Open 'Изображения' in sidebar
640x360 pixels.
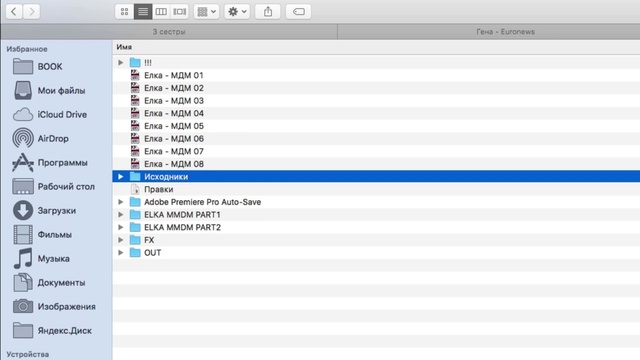click(x=54, y=307)
